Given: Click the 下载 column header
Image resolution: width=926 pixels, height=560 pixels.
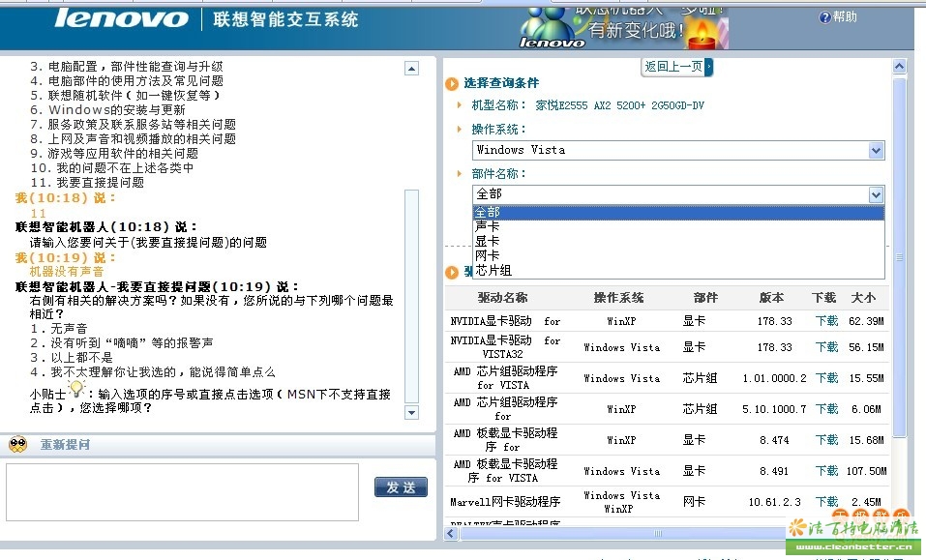Looking at the screenshot, I should 823,298.
